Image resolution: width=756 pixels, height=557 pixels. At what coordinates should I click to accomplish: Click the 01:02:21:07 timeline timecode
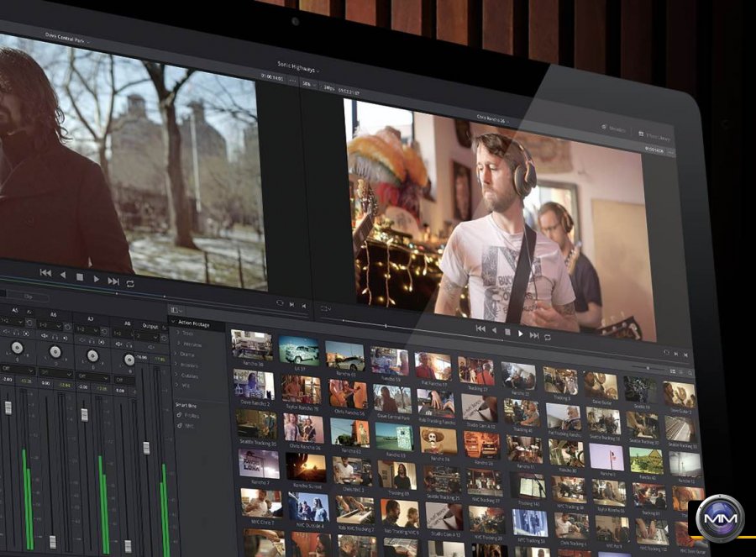(349, 91)
